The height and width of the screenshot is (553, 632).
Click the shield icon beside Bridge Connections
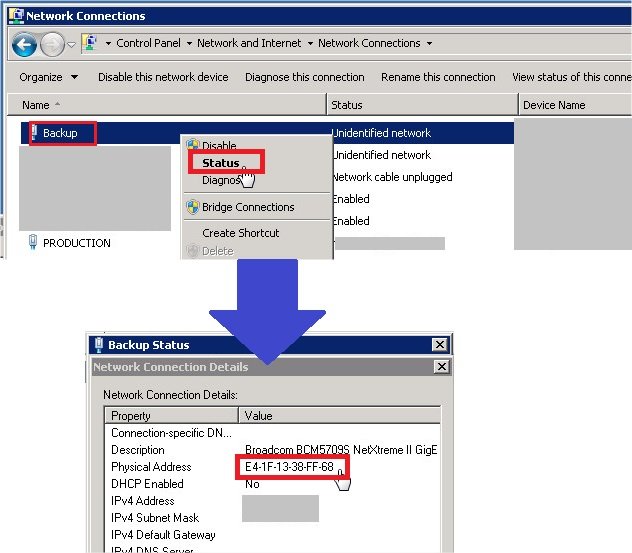(x=192, y=207)
